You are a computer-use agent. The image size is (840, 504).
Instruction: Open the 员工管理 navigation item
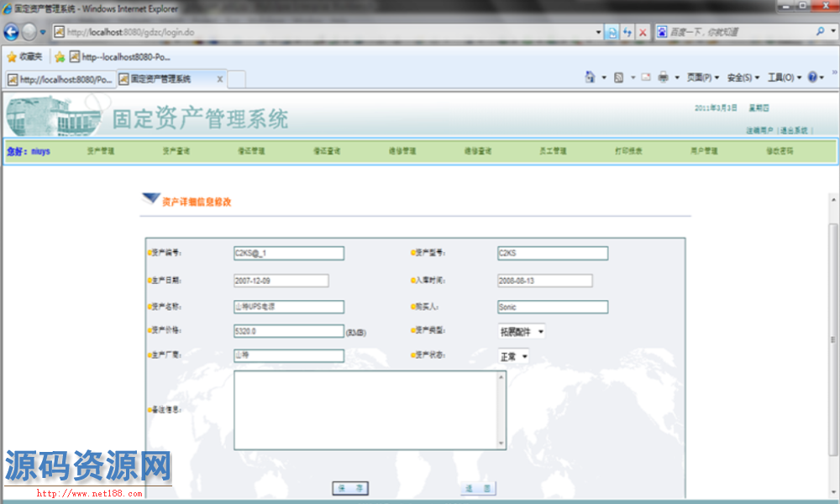tap(553, 151)
